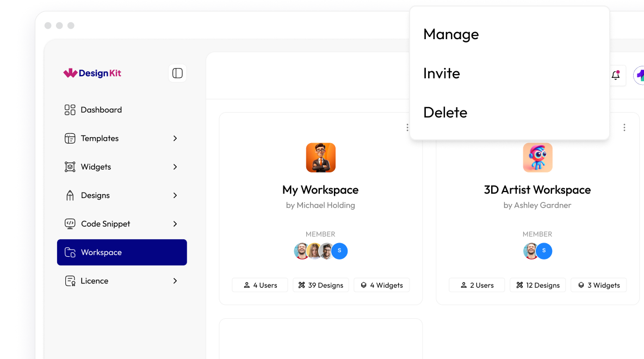Choose Invite in the context menu
The image size is (644, 359).
tap(441, 73)
